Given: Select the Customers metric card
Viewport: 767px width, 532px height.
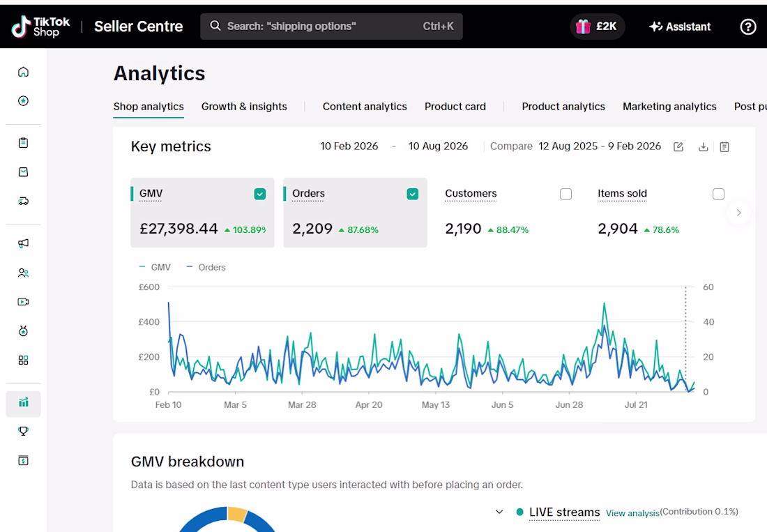Looking at the screenshot, I should point(508,213).
